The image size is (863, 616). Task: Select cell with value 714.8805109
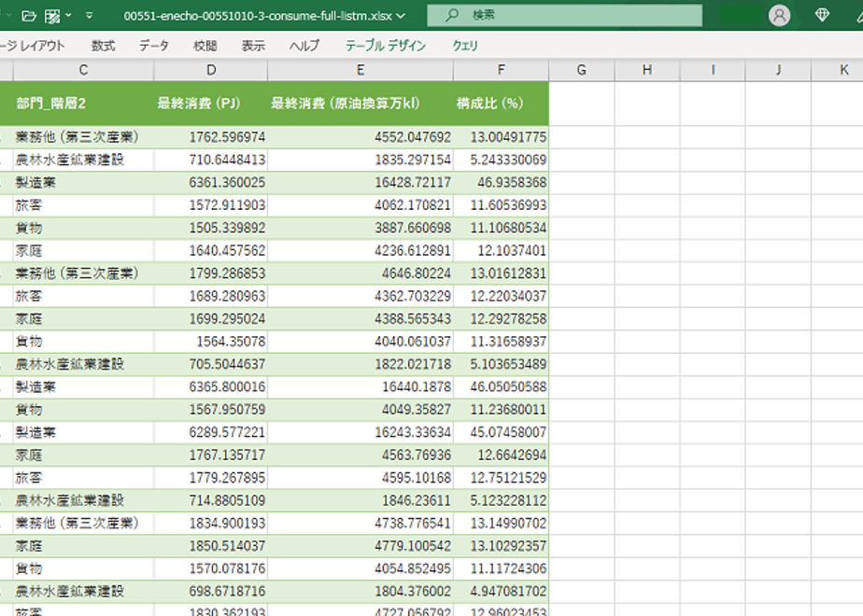pyautogui.click(x=211, y=500)
